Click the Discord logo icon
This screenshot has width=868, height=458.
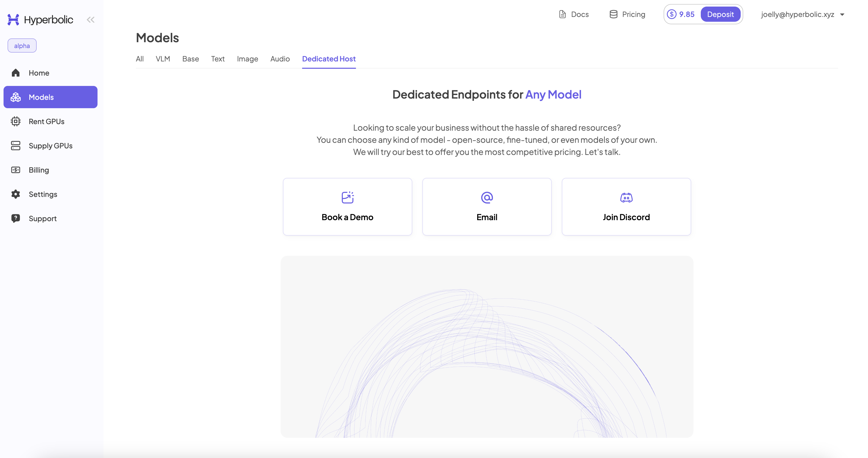pos(626,198)
